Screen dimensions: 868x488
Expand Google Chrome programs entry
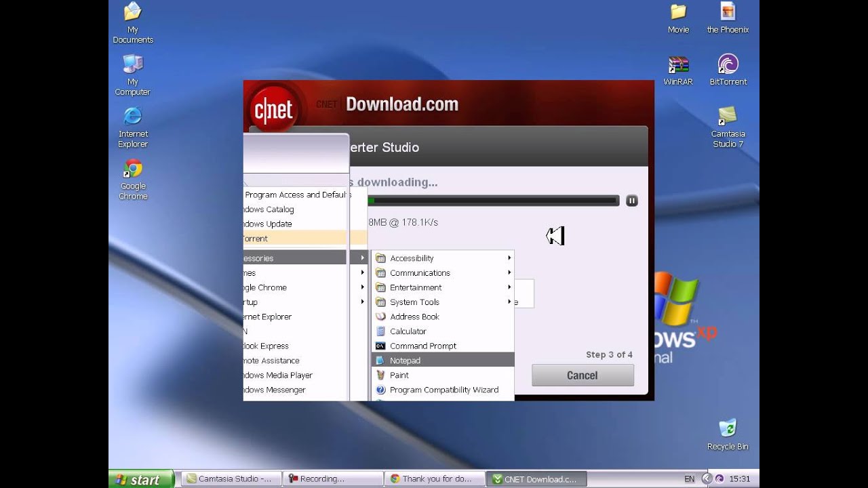point(305,287)
